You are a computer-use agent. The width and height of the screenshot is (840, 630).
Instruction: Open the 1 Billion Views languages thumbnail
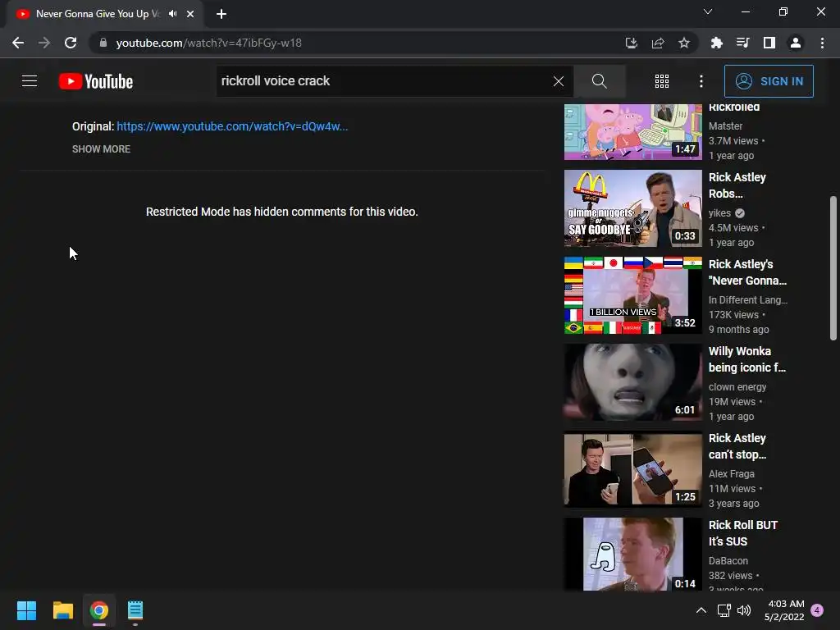coord(632,295)
